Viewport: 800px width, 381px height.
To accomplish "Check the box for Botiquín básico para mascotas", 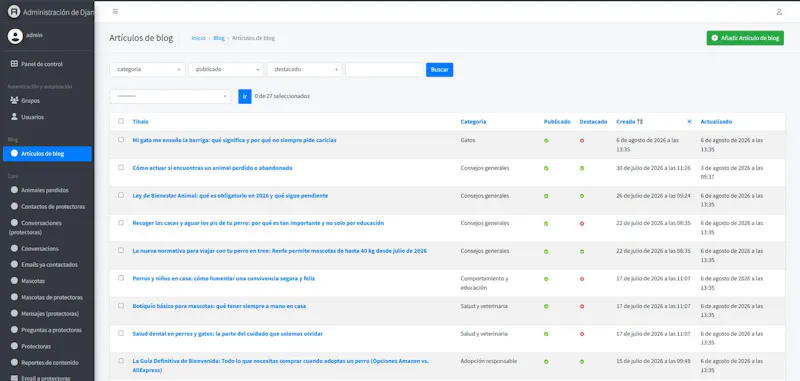I will tap(121, 305).
